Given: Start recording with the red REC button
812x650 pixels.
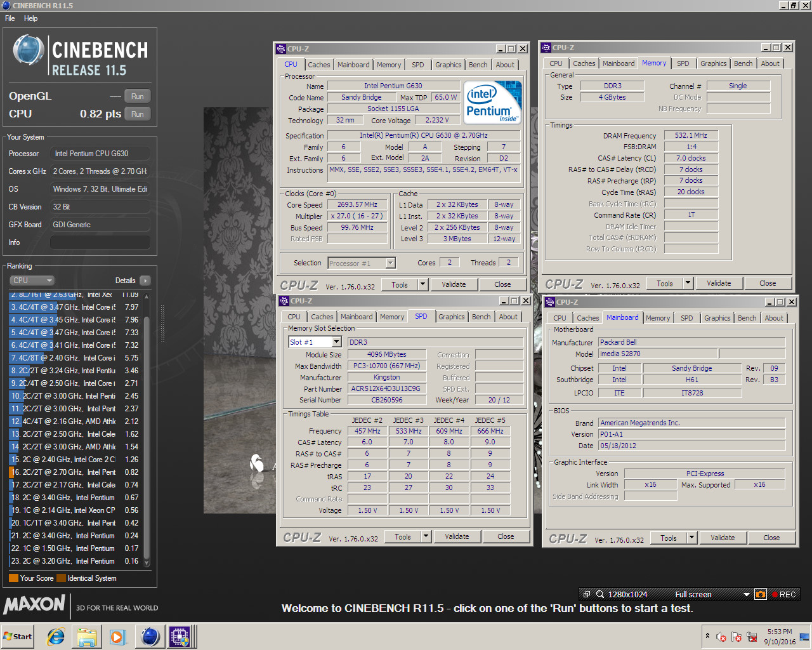Looking at the screenshot, I should pyautogui.click(x=783, y=595).
